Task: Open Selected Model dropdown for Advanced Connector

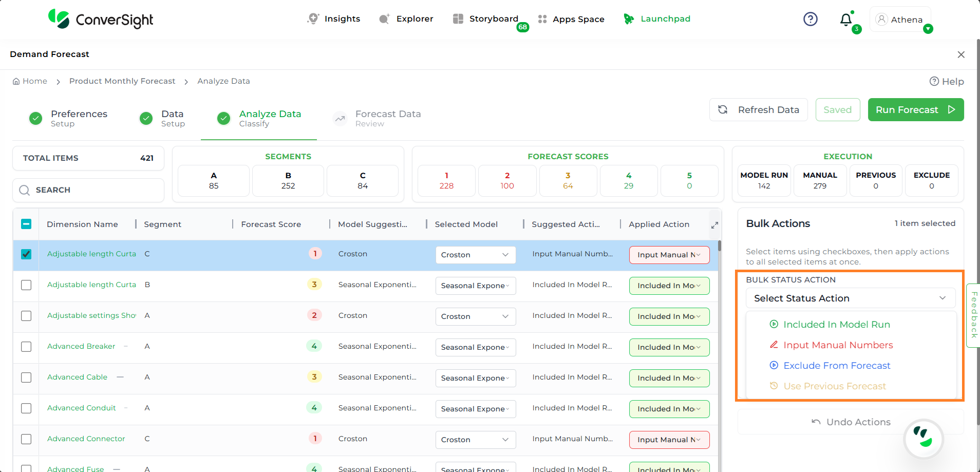Action: (x=475, y=440)
